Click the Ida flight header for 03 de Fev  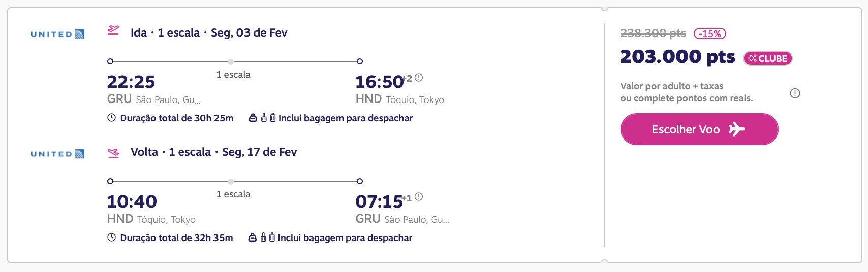pos(209,33)
